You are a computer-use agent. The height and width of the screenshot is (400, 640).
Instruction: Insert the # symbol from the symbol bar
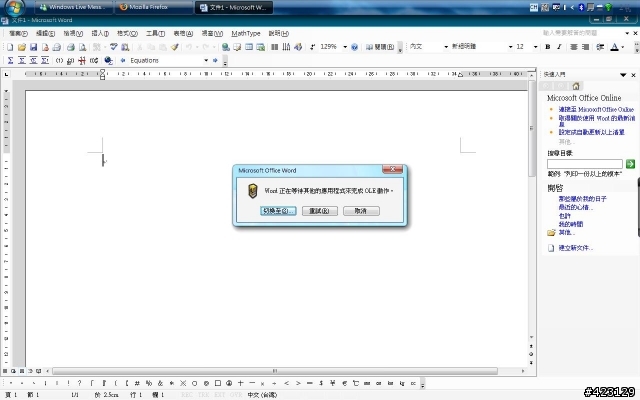point(137,383)
